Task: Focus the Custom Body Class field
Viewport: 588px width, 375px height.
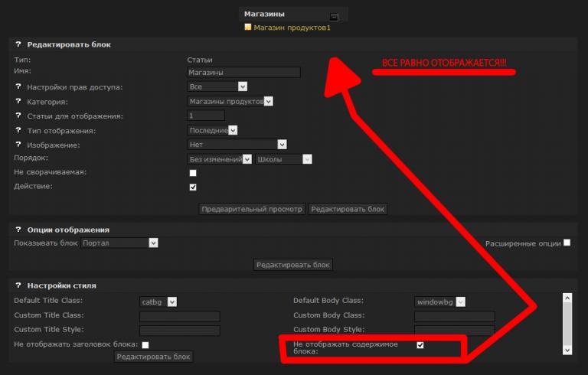Action: tap(455, 316)
